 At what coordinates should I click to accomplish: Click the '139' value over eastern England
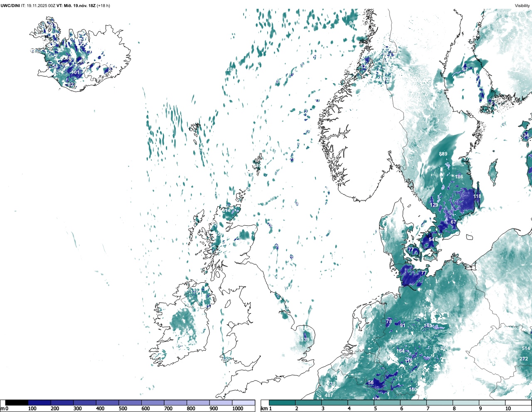pos(305,340)
